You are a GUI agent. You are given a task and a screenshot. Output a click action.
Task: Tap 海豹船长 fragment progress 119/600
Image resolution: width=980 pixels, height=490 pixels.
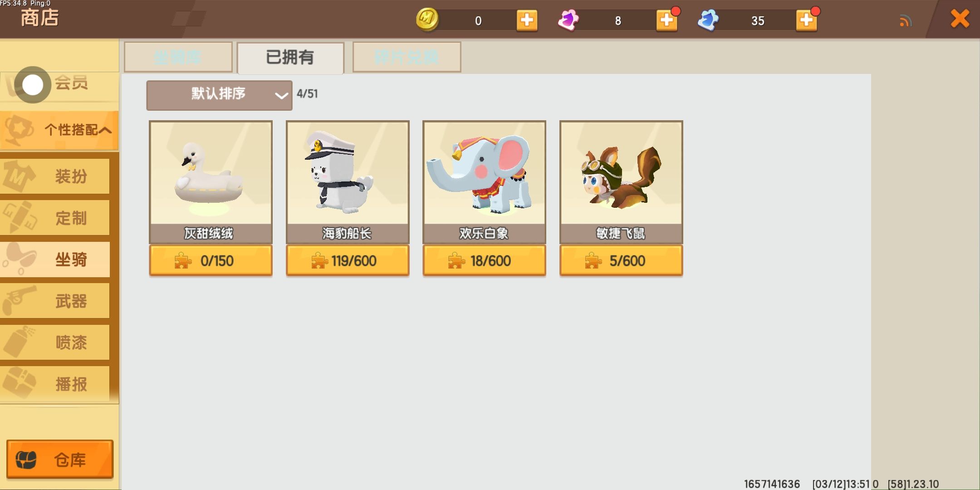click(x=348, y=261)
